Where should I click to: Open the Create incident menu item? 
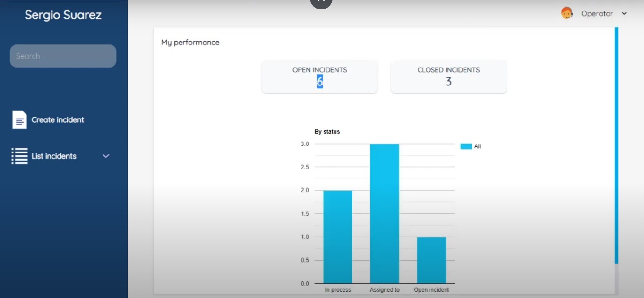point(58,120)
